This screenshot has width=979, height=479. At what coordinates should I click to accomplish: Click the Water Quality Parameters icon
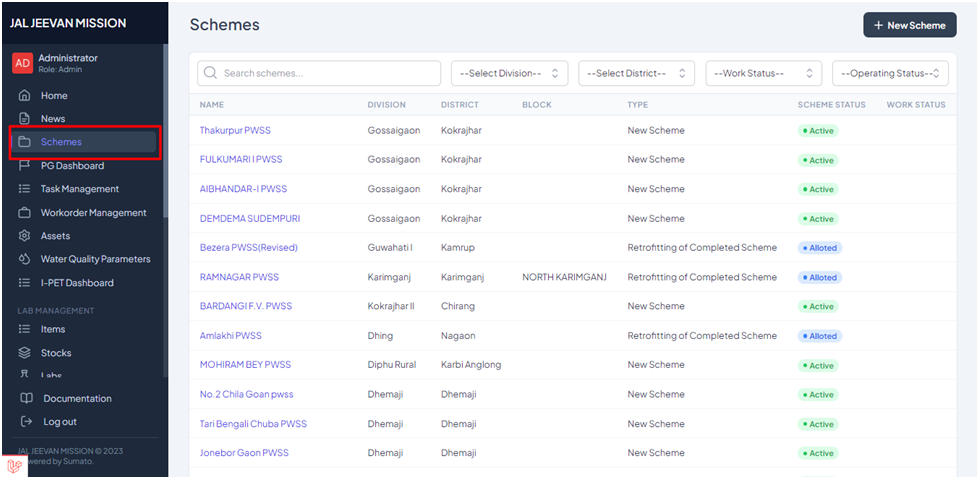click(25, 259)
